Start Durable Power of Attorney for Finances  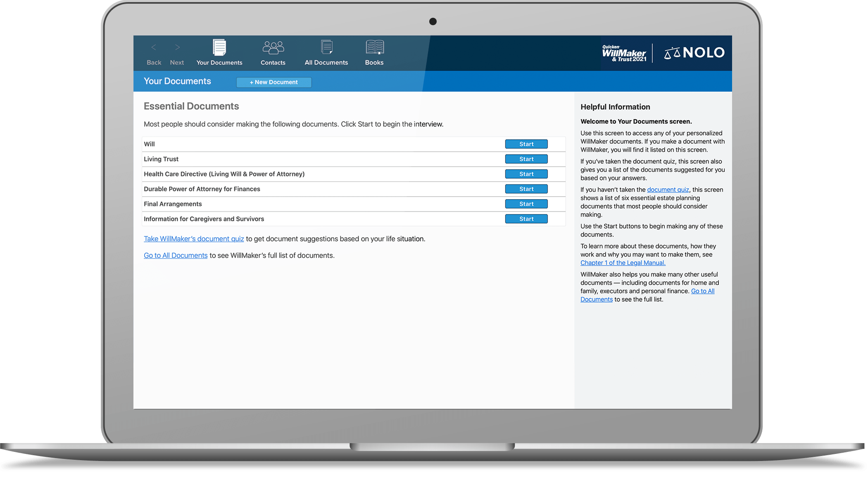point(526,189)
